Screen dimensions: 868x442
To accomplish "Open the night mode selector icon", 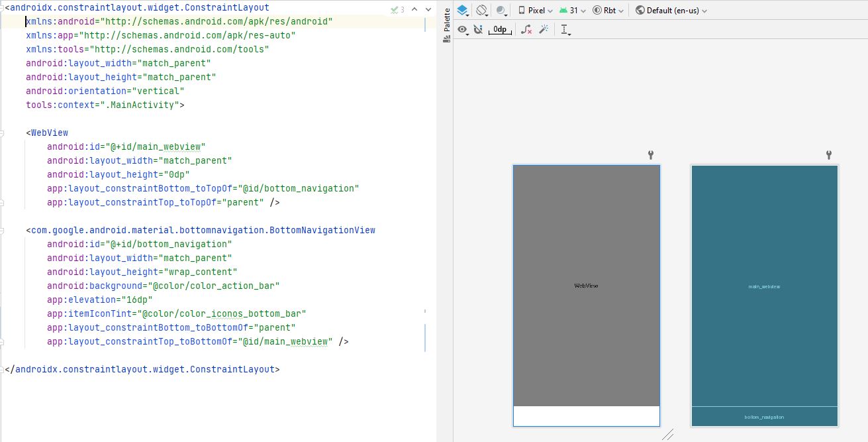I will pos(502,11).
